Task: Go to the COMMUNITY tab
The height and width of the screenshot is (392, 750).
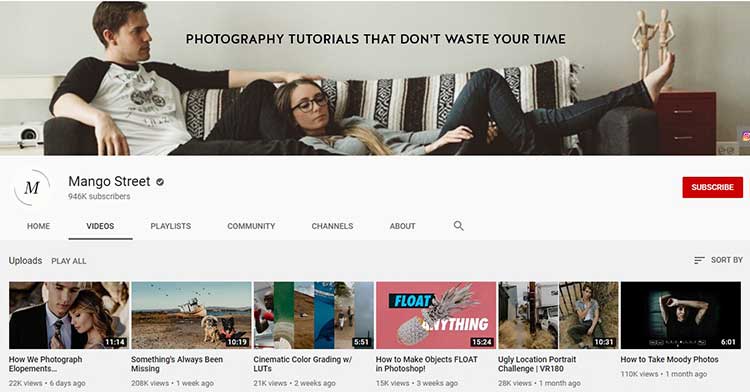Action: point(251,226)
